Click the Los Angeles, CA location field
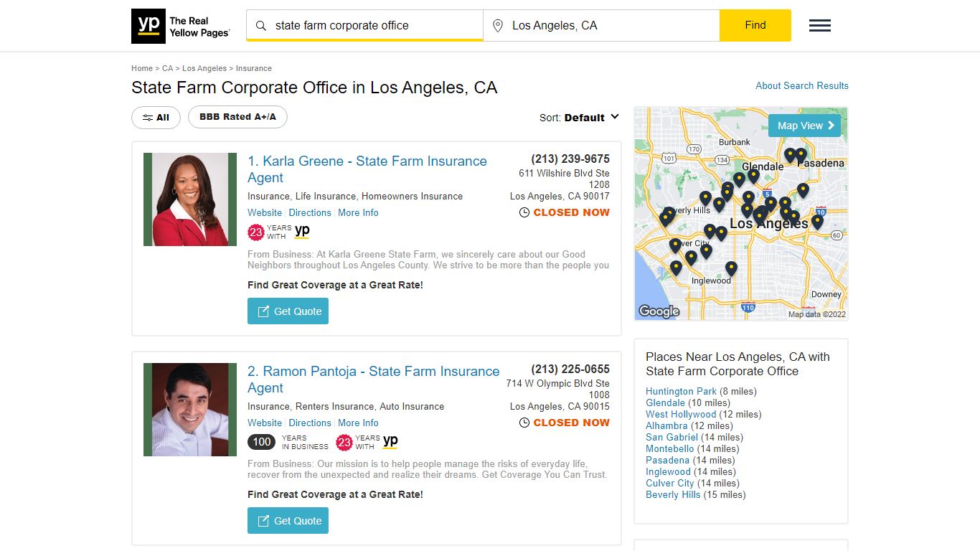 [x=601, y=26]
